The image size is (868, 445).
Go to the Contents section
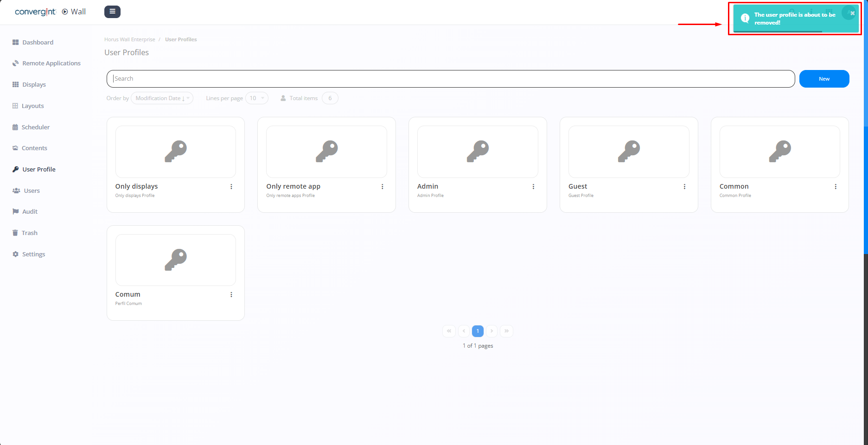coord(34,148)
